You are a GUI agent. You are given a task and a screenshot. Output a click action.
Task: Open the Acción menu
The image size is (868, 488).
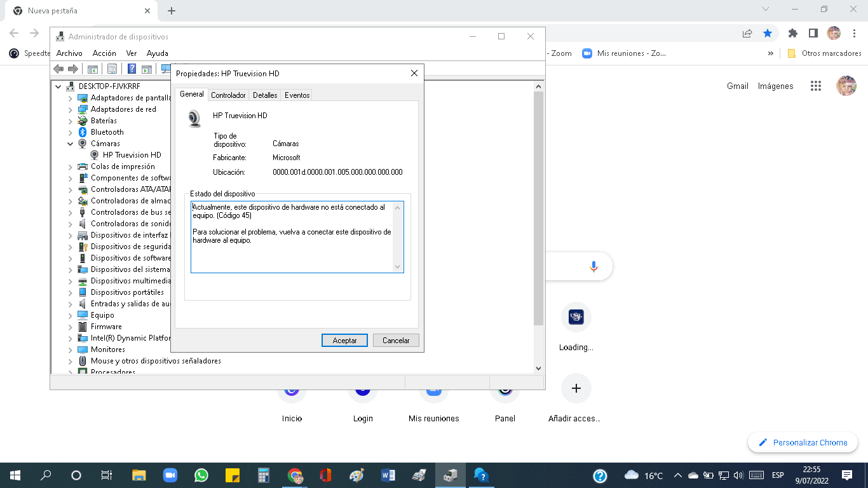click(x=104, y=53)
